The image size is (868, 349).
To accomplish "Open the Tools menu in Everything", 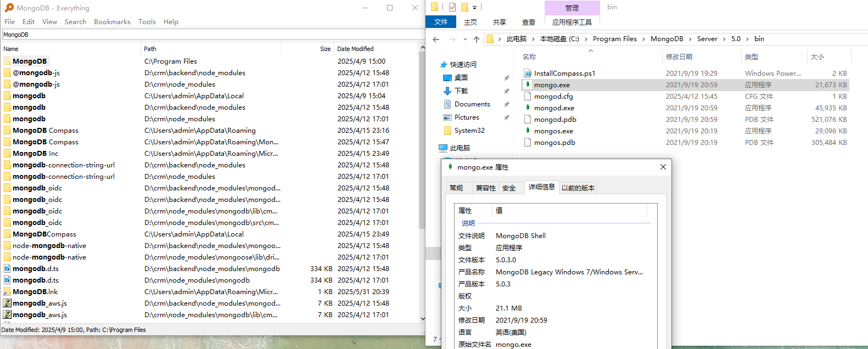I will [147, 22].
